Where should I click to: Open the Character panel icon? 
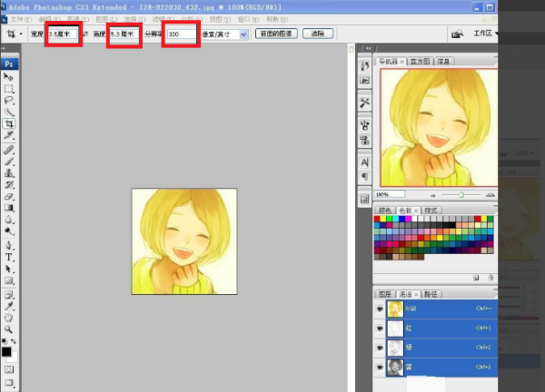pos(364,162)
